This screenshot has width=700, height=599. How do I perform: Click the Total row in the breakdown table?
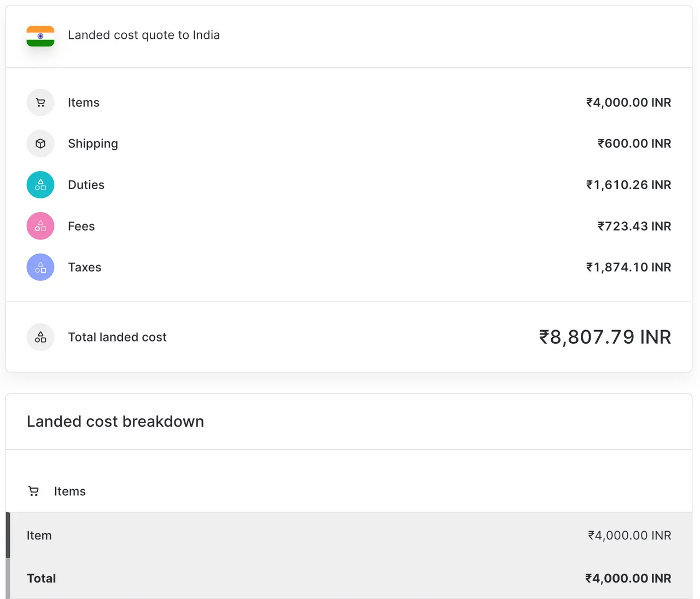click(350, 578)
